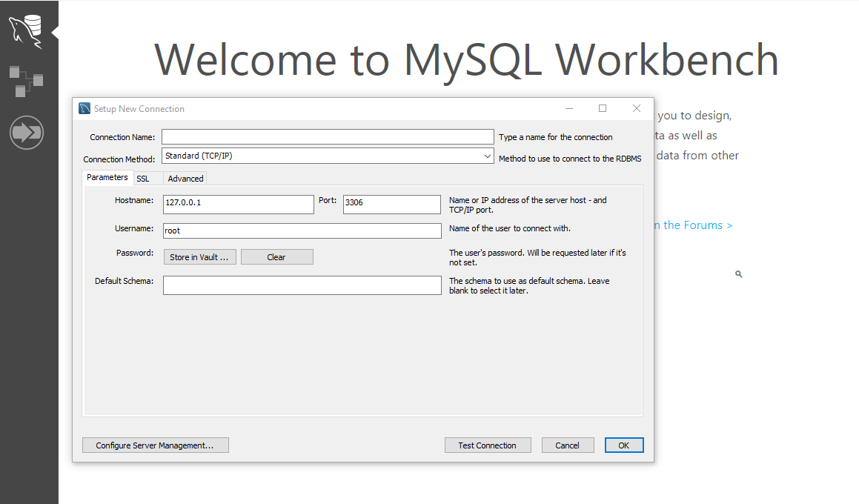The width and height of the screenshot is (859, 504).
Task: Click the 'Name of the user to connect with.' text
Action: (509, 228)
